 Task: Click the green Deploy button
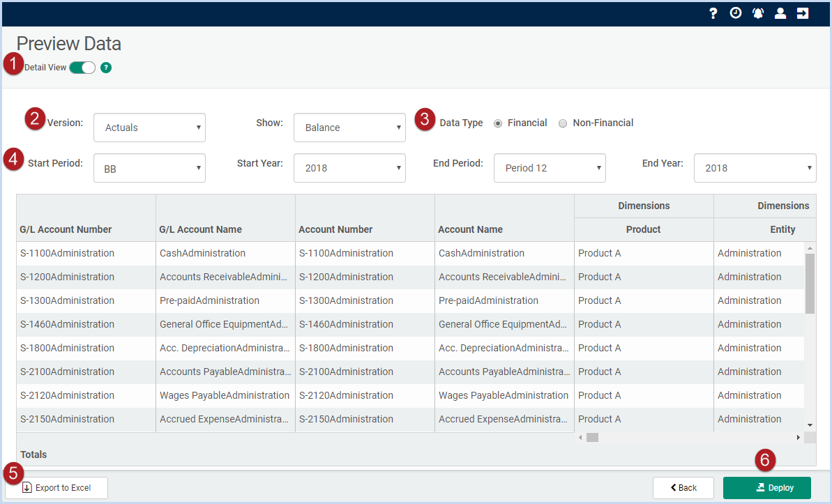(766, 487)
